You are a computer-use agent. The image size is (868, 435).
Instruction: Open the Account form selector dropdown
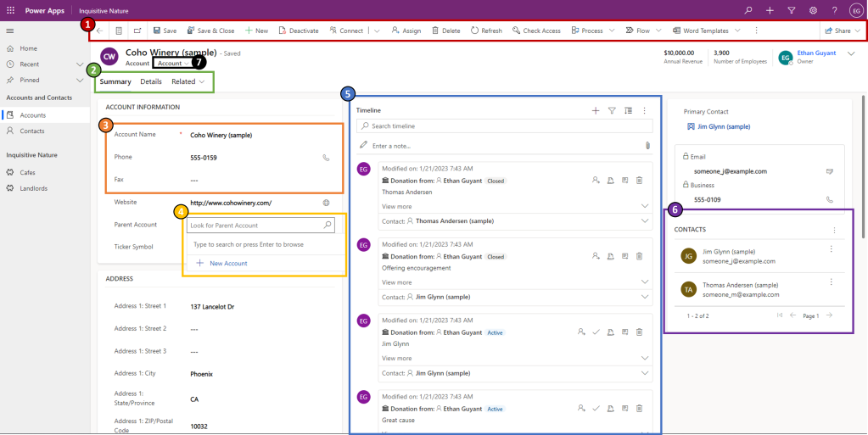173,63
